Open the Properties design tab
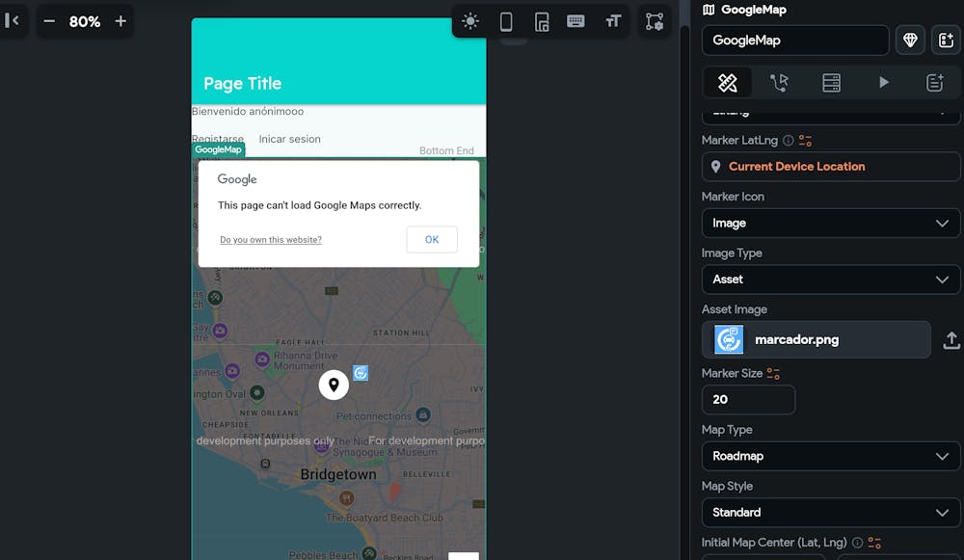The image size is (964, 560). pos(727,82)
